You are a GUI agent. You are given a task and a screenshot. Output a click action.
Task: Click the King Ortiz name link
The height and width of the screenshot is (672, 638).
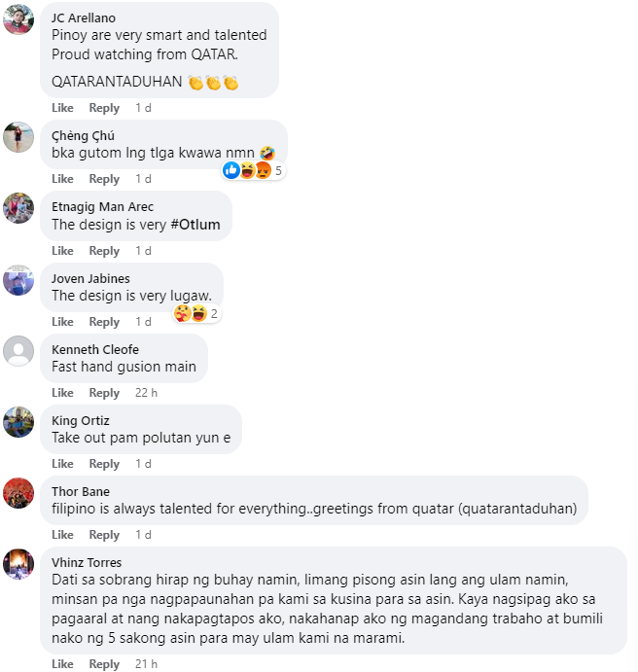point(81,420)
